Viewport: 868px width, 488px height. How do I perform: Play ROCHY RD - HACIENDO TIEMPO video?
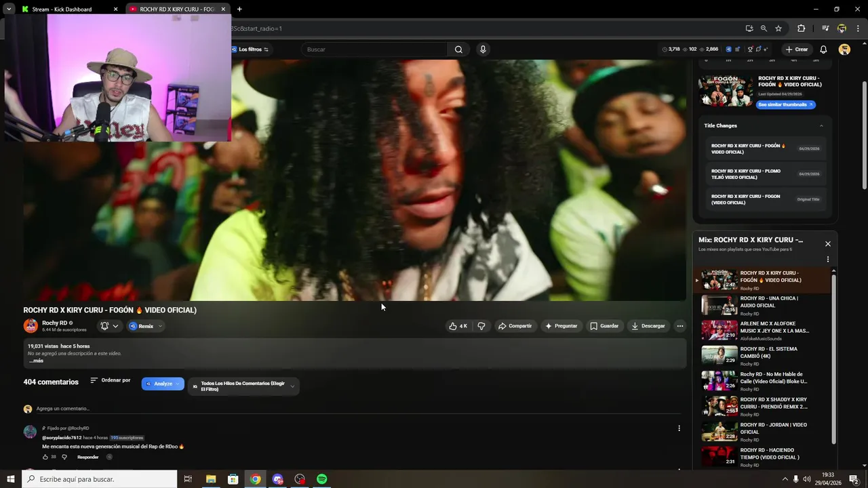[x=765, y=457]
